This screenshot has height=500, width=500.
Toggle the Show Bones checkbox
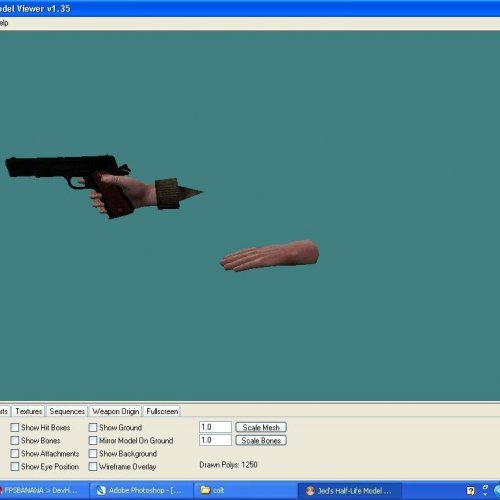point(15,440)
